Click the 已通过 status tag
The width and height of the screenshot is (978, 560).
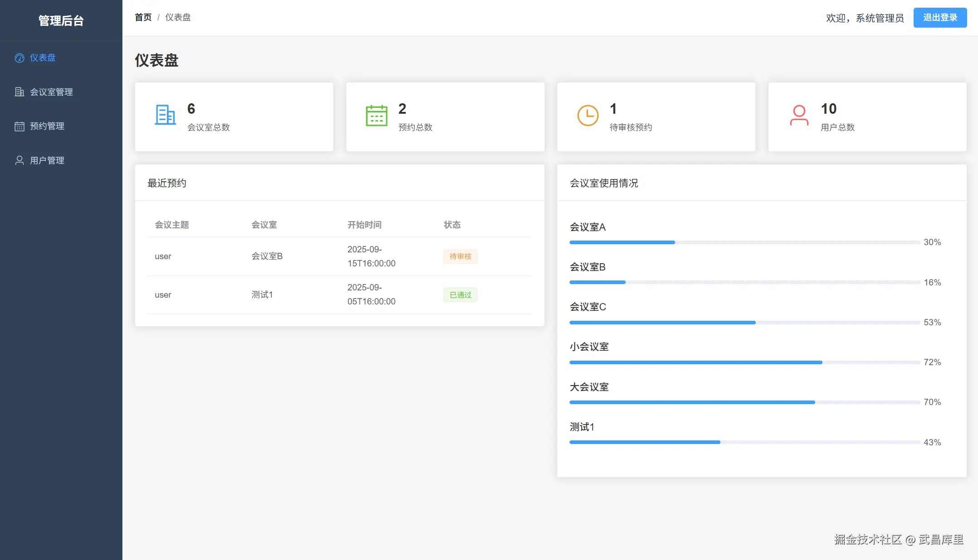(x=460, y=295)
